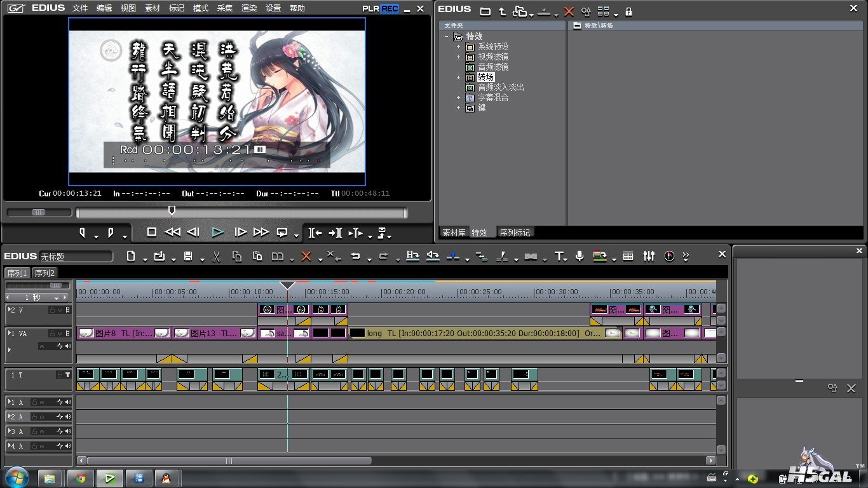Click the Set In point icon
Screen dimensions: 868x488
(x=82, y=233)
